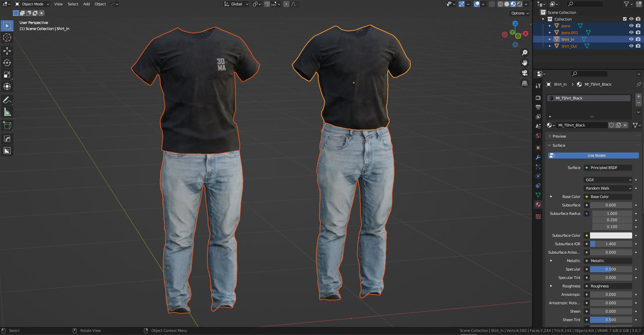Click the Subsurface Color white swatch

[x=611, y=236]
